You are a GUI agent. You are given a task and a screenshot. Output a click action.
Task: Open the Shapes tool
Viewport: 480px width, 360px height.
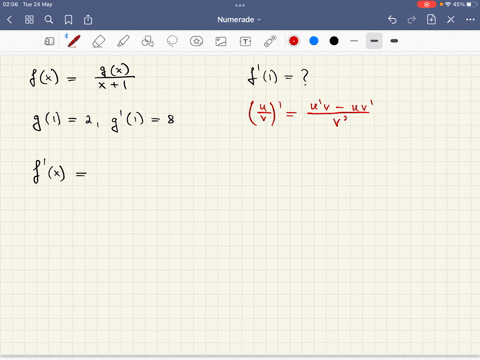147,41
